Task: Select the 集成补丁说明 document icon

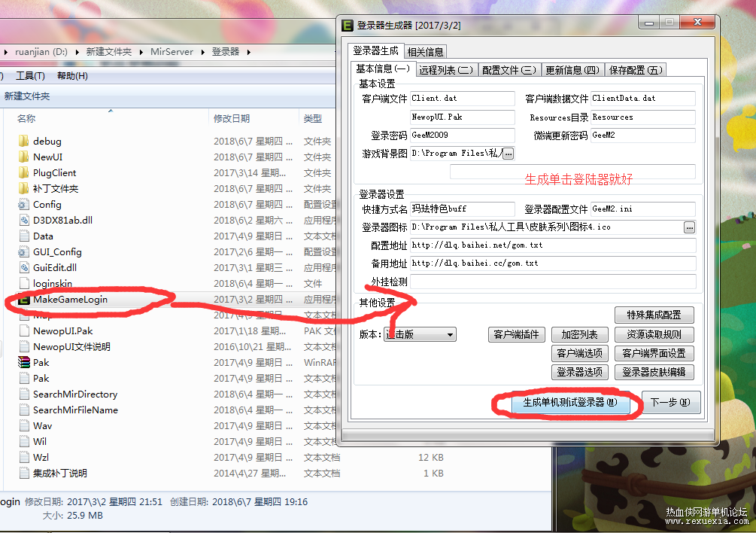Action: pos(23,474)
